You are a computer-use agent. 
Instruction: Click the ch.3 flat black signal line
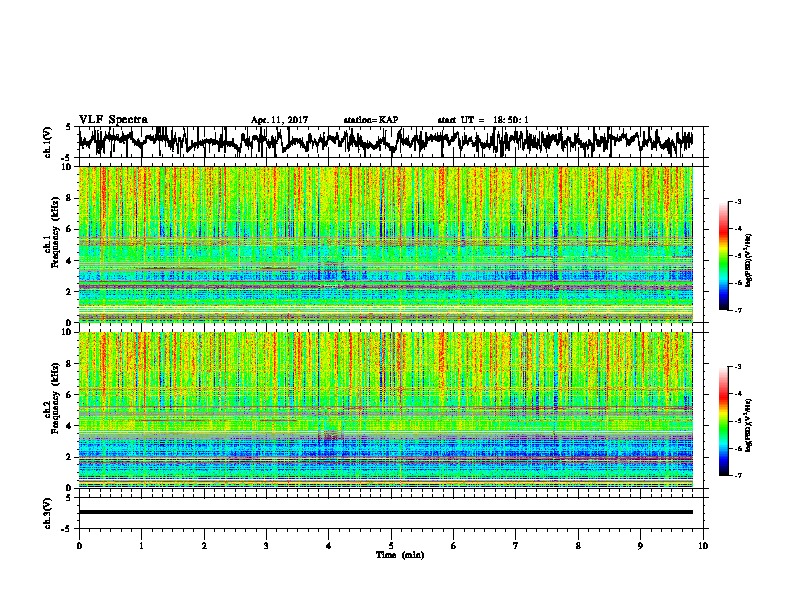386,512
